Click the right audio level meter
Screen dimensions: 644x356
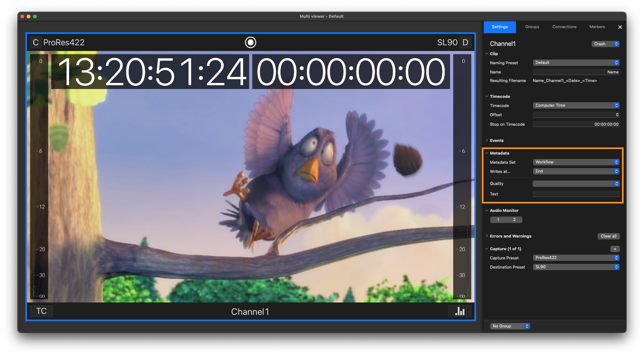[462, 177]
